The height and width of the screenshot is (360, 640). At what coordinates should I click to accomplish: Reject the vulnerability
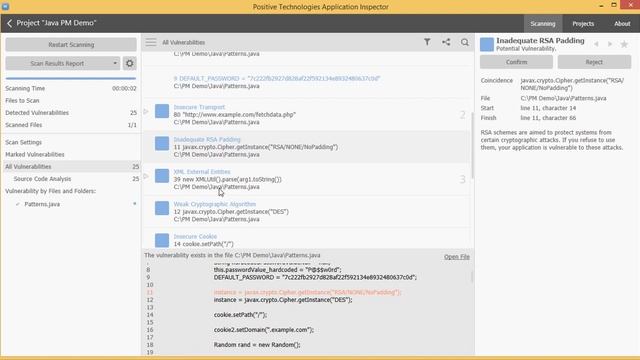tap(594, 62)
